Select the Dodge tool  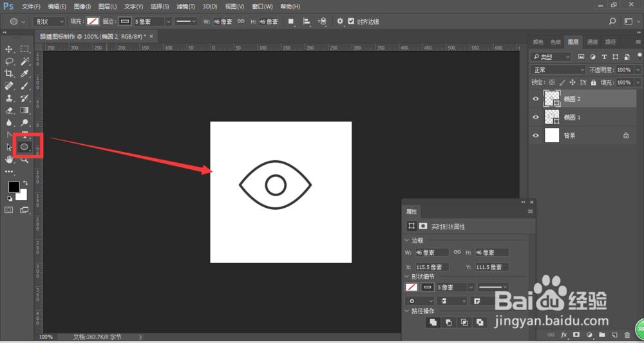point(24,122)
